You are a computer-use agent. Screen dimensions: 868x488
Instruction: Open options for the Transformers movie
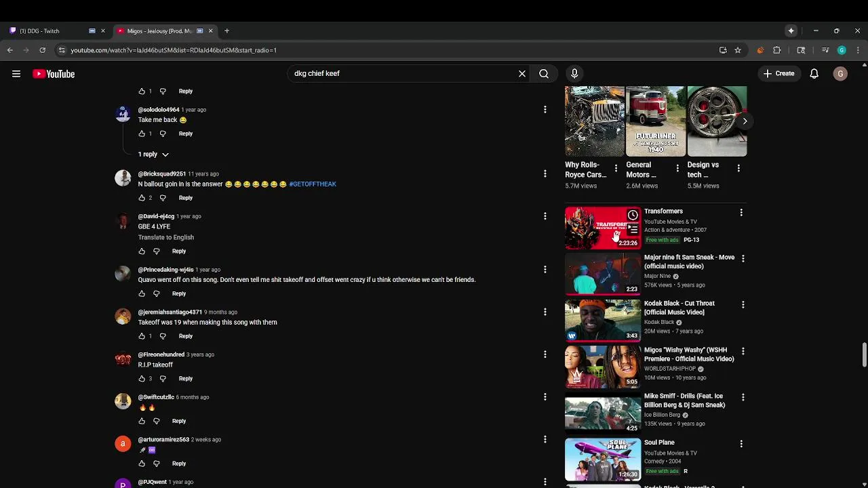point(741,213)
